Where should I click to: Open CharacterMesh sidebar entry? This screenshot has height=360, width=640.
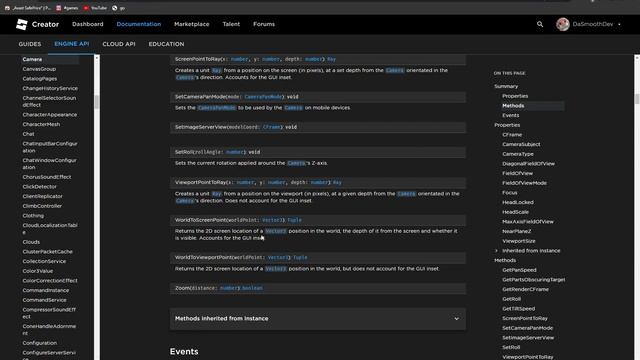[41, 124]
